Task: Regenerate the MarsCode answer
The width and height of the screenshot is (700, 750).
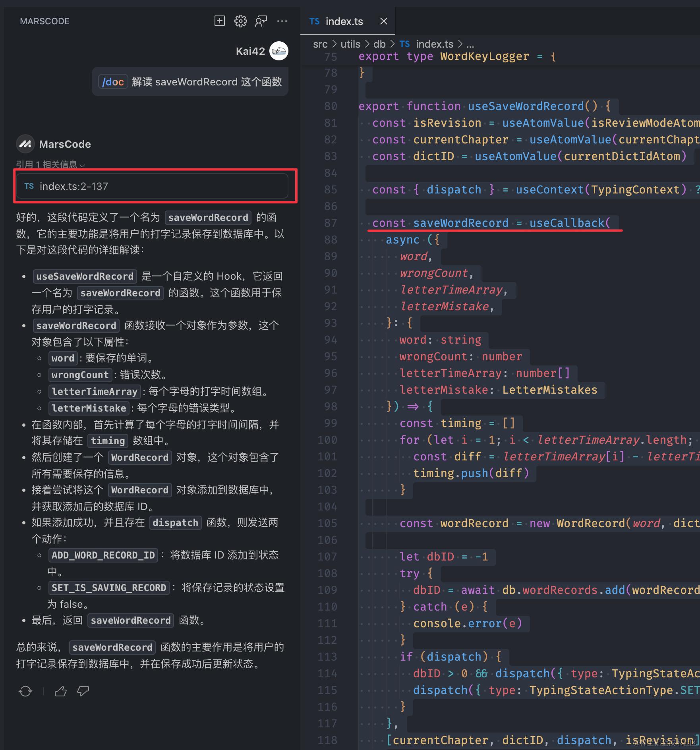Action: (25, 691)
